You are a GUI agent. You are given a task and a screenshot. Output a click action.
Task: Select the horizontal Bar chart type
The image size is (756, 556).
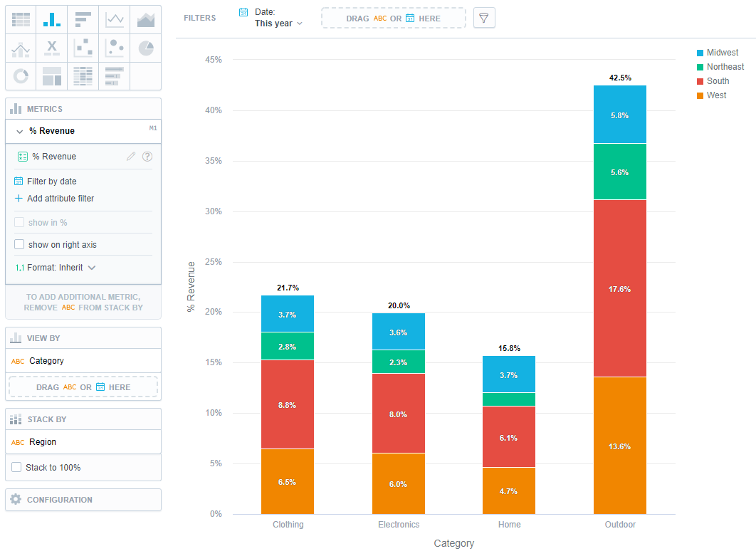coord(83,20)
